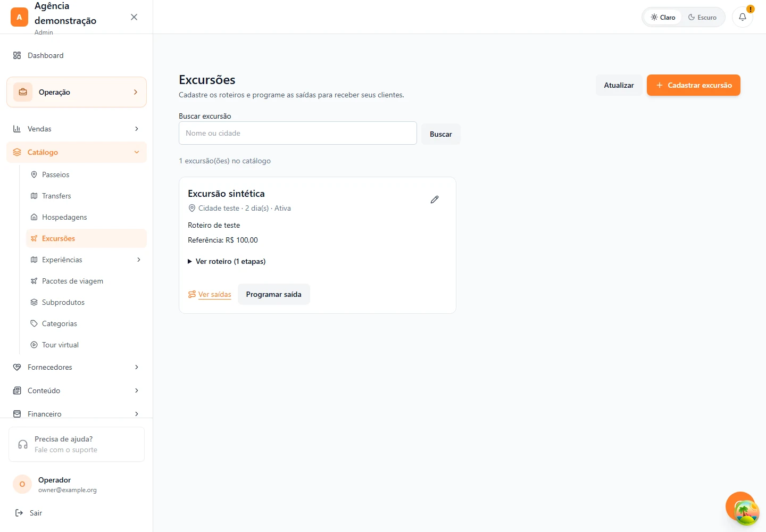
Task: Open Subprodutos menu item
Action: click(86, 302)
